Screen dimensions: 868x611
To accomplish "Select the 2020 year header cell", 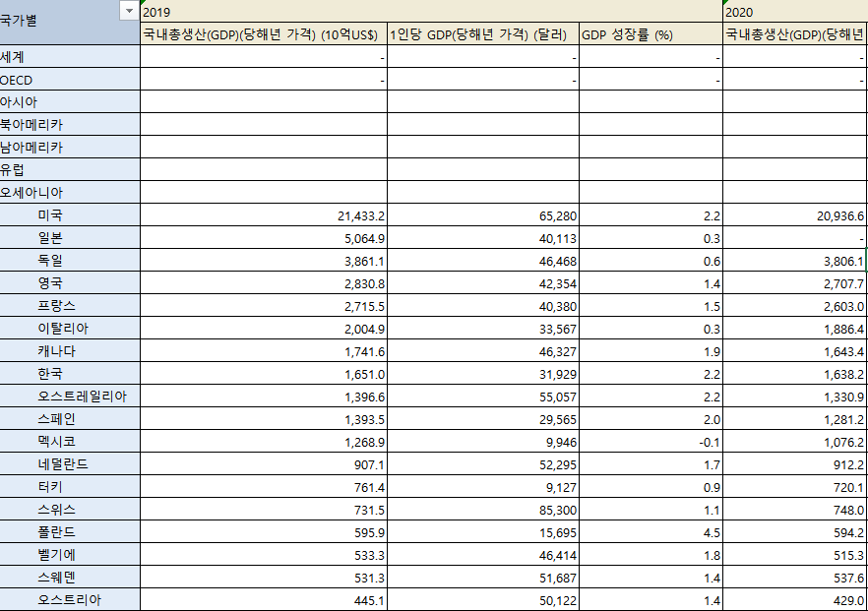I will pos(795,12).
